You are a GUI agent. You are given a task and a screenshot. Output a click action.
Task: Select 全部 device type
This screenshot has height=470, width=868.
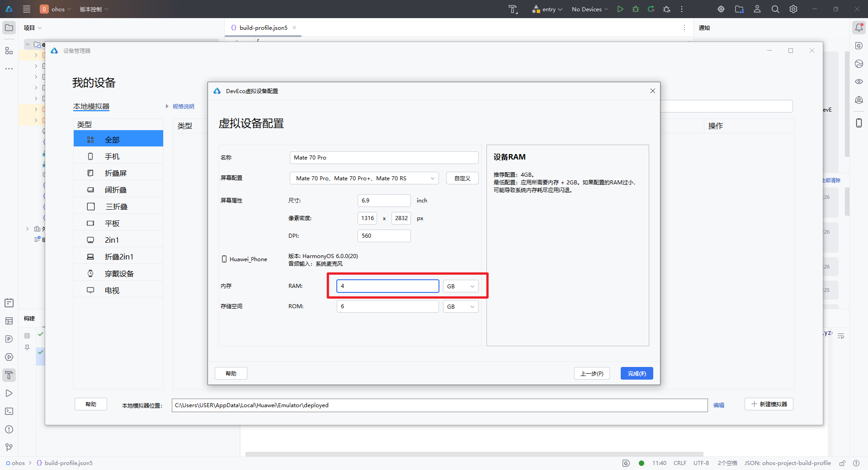tap(118, 140)
